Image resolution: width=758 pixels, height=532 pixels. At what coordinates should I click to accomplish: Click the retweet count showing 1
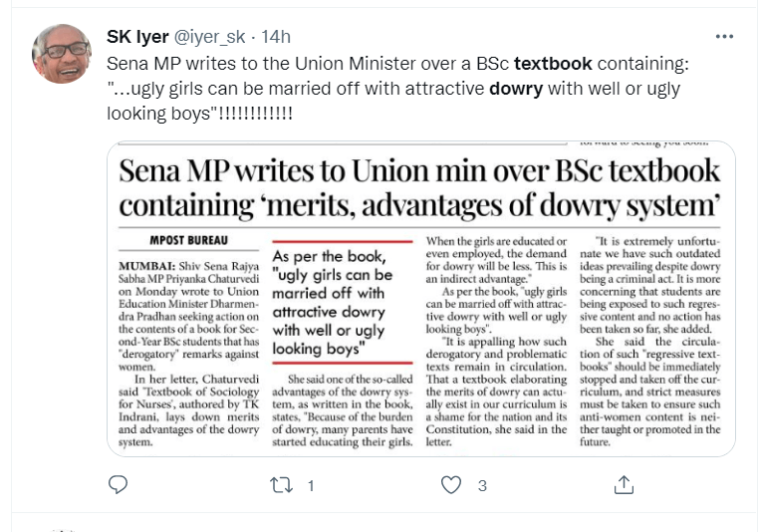[x=311, y=486]
